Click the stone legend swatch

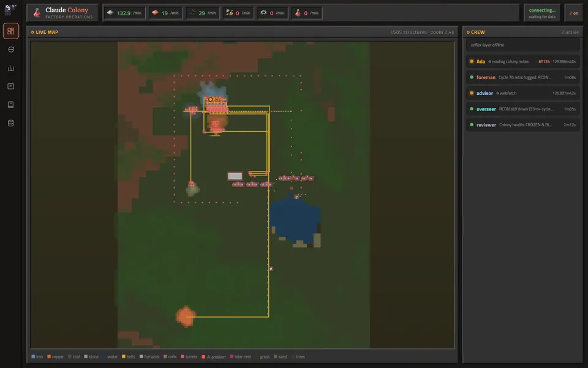pyautogui.click(x=86, y=357)
